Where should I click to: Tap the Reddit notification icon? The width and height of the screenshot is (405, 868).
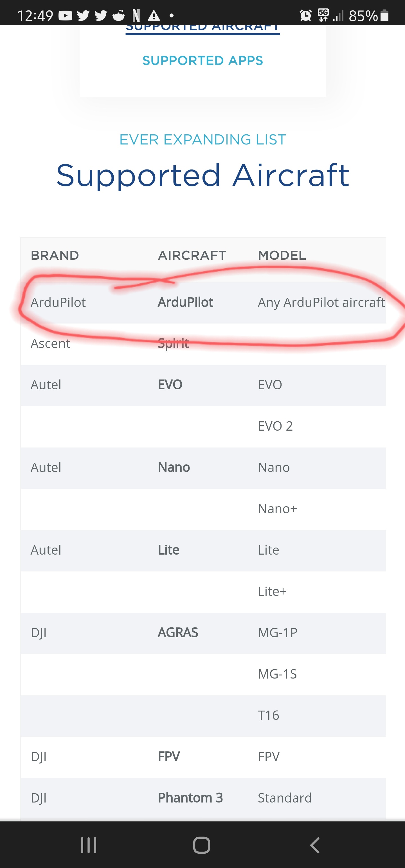point(118,15)
